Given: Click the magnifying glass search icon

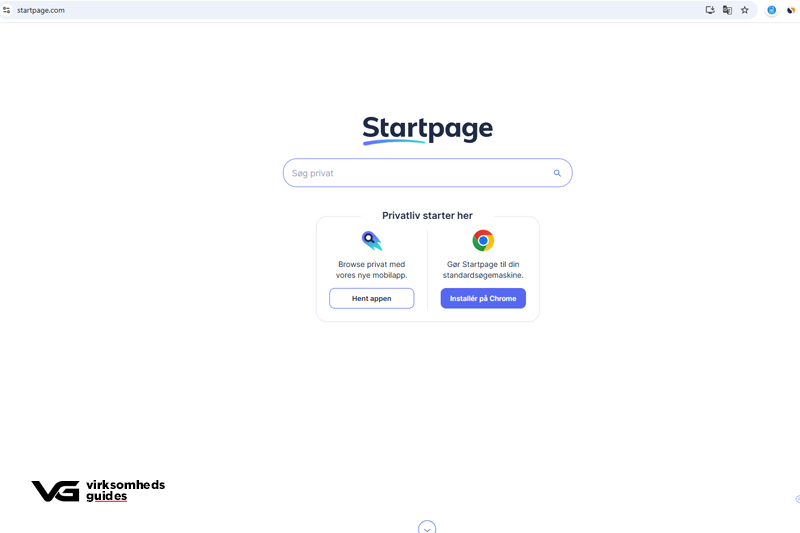Looking at the screenshot, I should click(x=557, y=173).
